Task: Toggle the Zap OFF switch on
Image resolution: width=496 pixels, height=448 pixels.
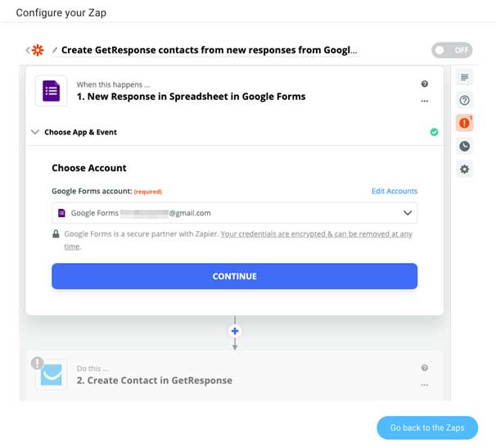Action: pyautogui.click(x=452, y=50)
